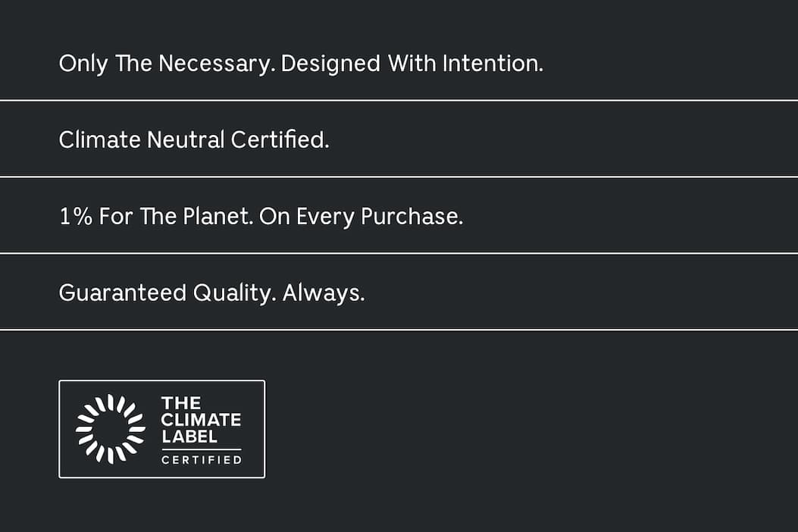Image resolution: width=798 pixels, height=532 pixels.
Task: Click the divider below "Guaranteed Quality. Always."
Action: (x=399, y=330)
